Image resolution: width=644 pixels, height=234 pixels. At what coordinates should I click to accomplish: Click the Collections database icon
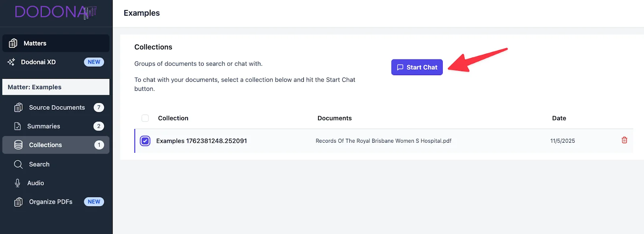click(x=18, y=145)
